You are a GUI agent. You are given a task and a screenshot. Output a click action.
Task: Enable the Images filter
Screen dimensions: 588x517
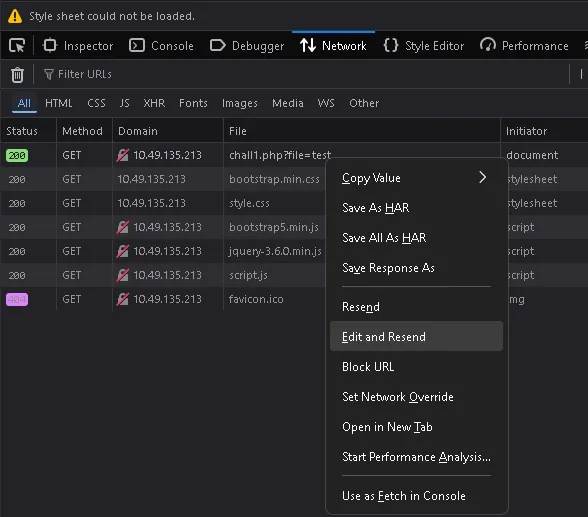pyautogui.click(x=240, y=103)
